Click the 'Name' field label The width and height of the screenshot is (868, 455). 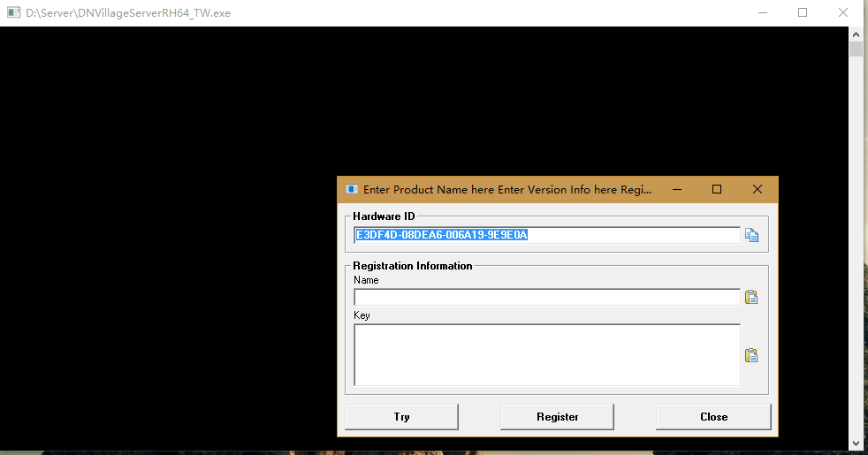click(x=366, y=280)
